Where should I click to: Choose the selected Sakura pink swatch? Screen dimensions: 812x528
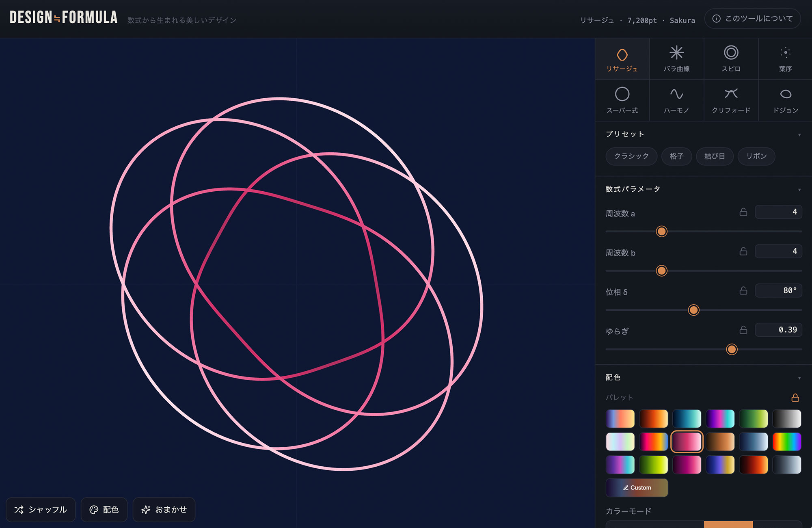tap(687, 442)
